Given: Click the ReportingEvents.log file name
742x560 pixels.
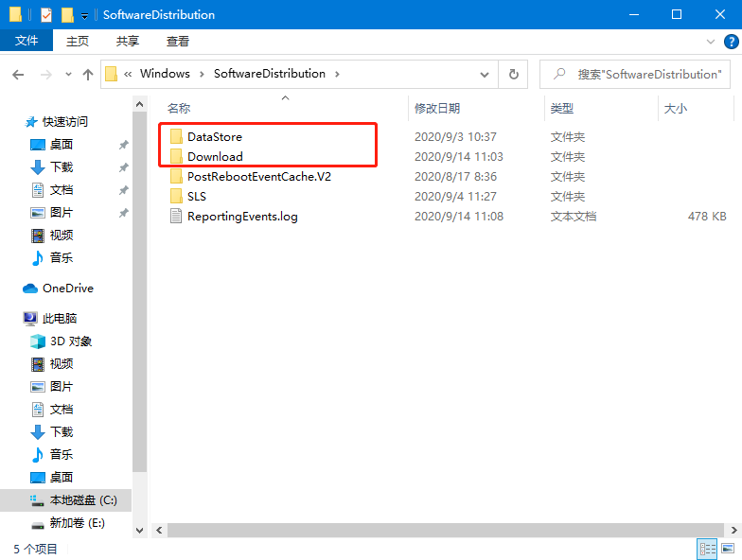Looking at the screenshot, I should click(242, 216).
